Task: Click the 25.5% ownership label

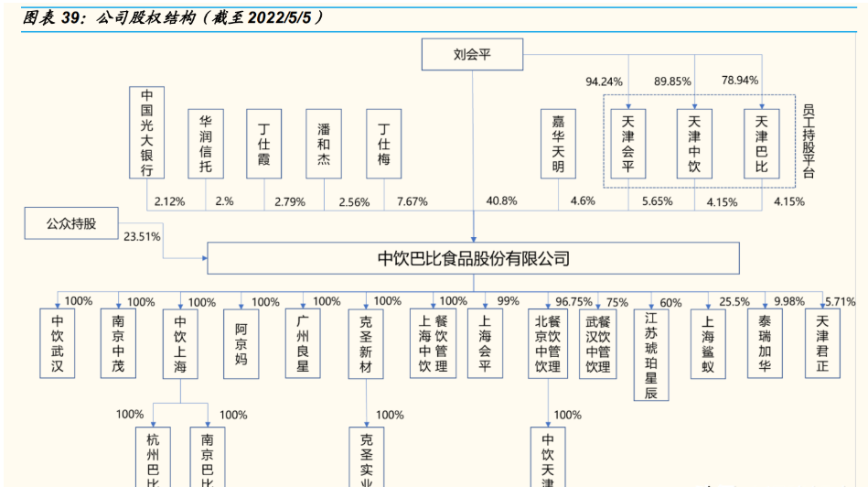Action: [x=734, y=302]
